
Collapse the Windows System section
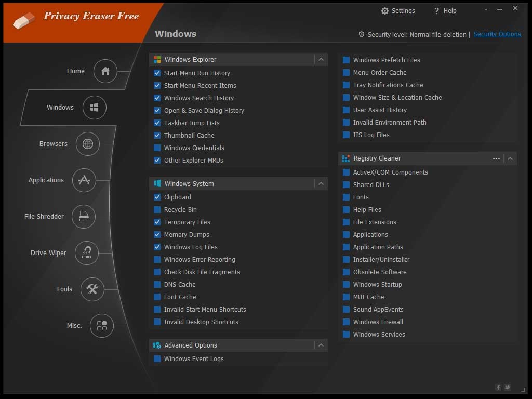(321, 184)
